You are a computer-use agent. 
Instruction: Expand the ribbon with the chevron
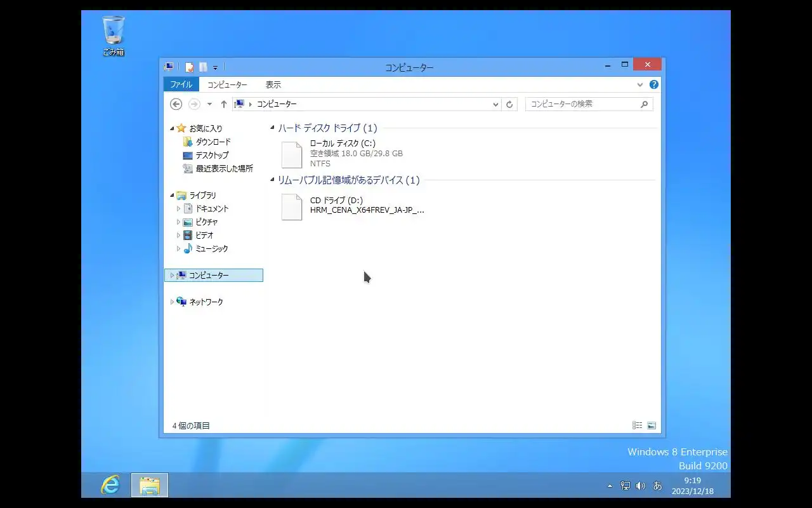pos(640,84)
